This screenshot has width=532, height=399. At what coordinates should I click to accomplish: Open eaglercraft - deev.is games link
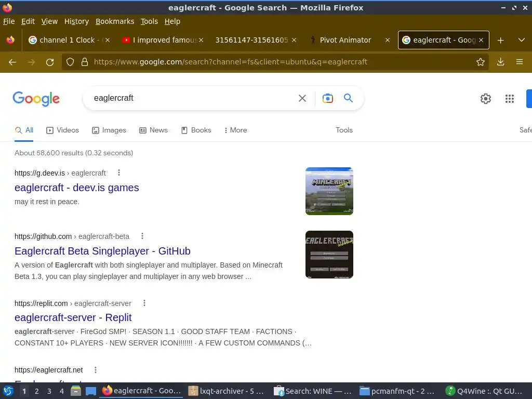[77, 188]
